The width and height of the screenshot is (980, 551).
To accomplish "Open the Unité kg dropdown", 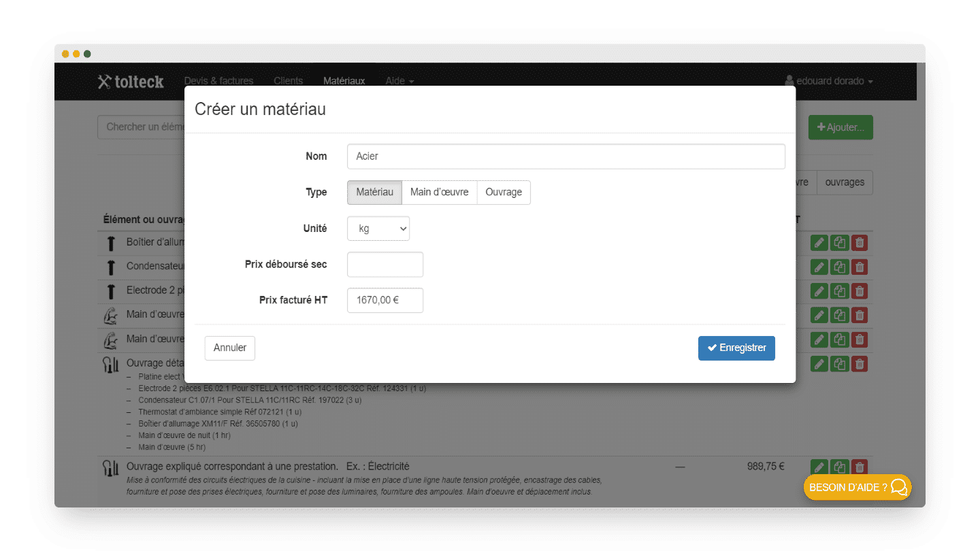I will point(378,229).
